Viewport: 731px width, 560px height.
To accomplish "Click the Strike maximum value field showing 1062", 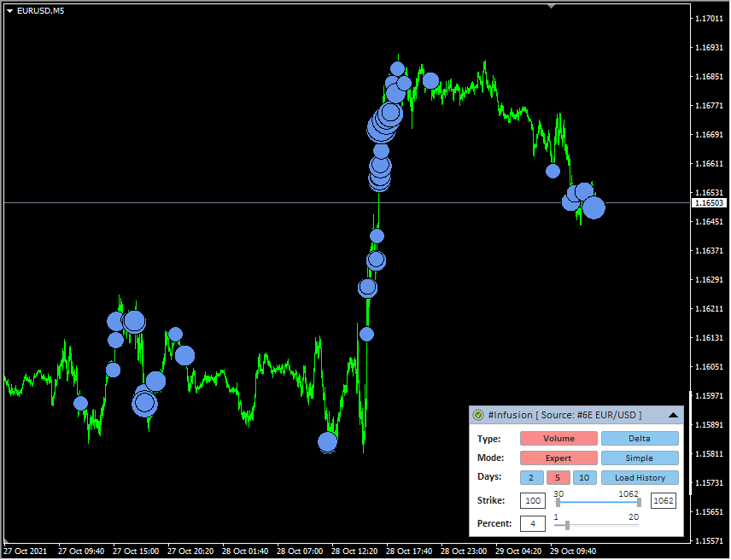I will 664,501.
